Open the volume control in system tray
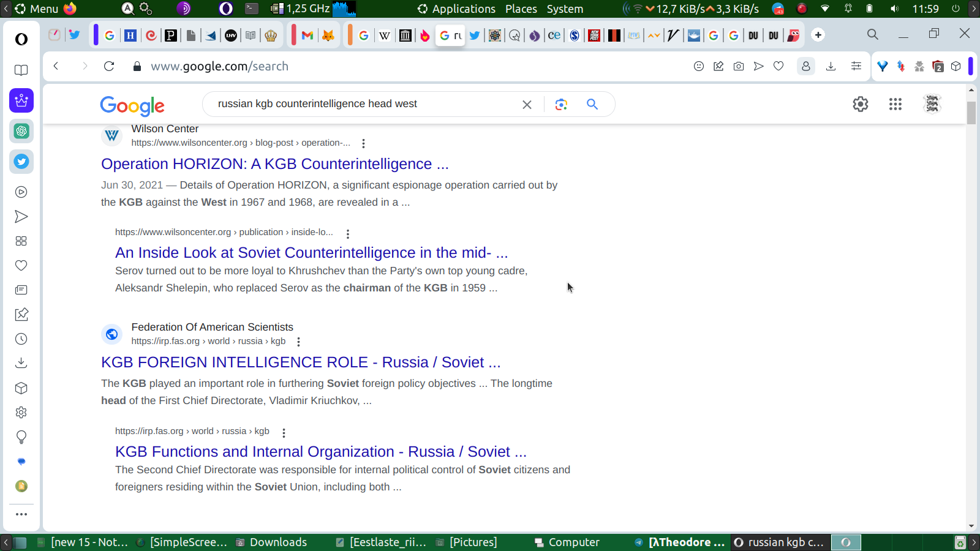Viewport: 980px width, 551px height. tap(895, 9)
